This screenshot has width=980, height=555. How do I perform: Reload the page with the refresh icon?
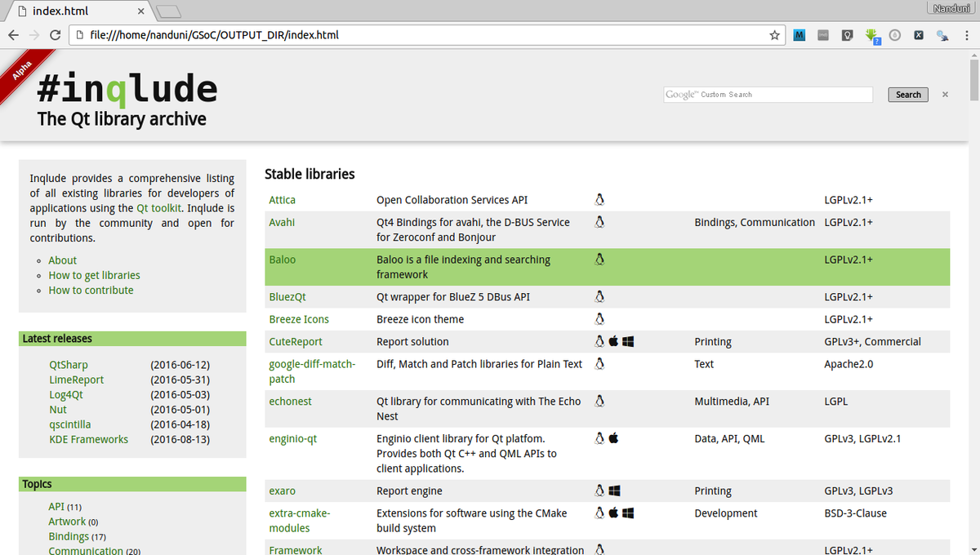tap(56, 35)
